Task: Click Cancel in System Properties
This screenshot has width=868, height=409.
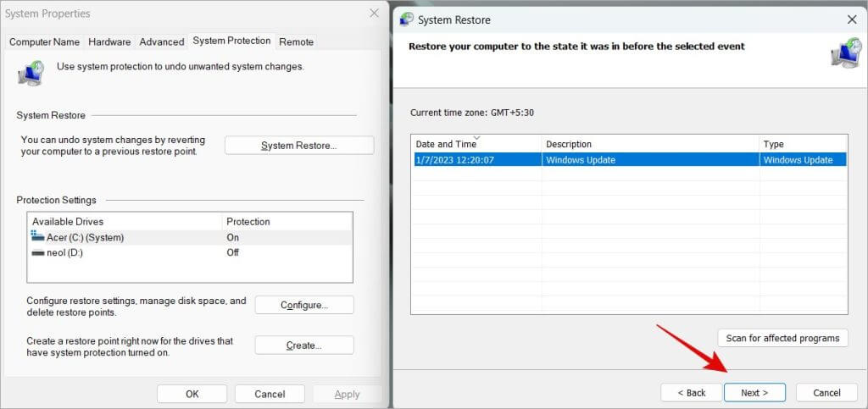Action: [270, 394]
